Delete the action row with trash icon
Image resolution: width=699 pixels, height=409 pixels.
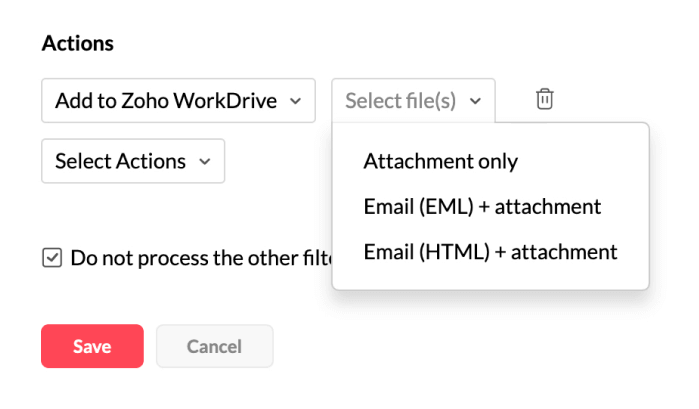tap(544, 99)
